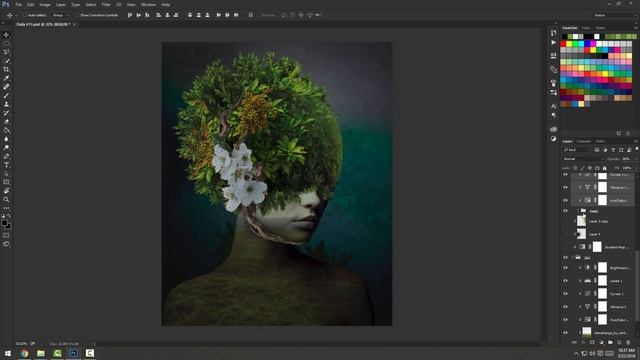640x360 pixels.
Task: Open the Normal blend mode dropdown
Action: [x=583, y=159]
